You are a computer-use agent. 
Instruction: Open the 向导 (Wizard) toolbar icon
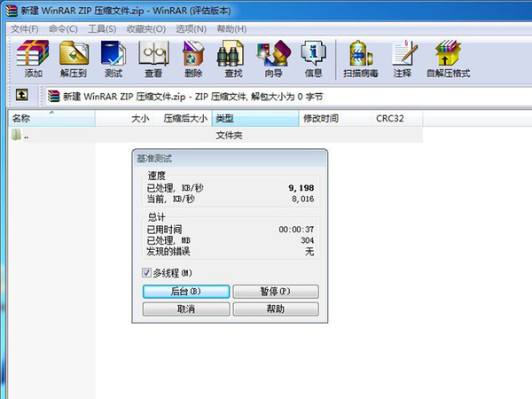pos(274,53)
